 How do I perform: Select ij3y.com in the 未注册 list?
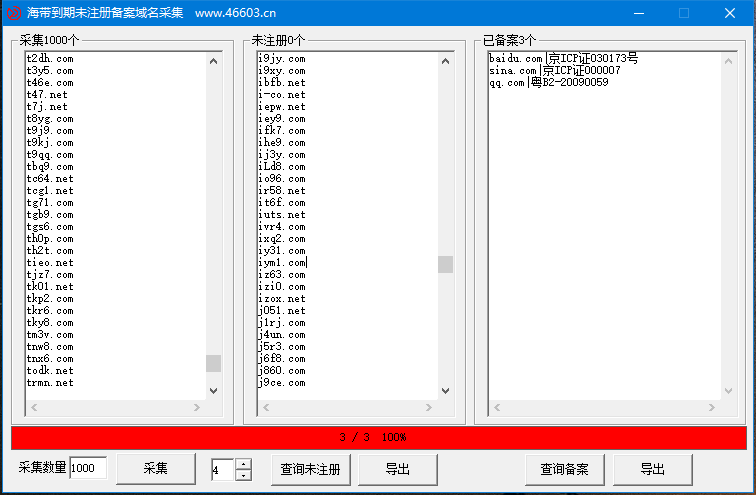click(x=282, y=155)
